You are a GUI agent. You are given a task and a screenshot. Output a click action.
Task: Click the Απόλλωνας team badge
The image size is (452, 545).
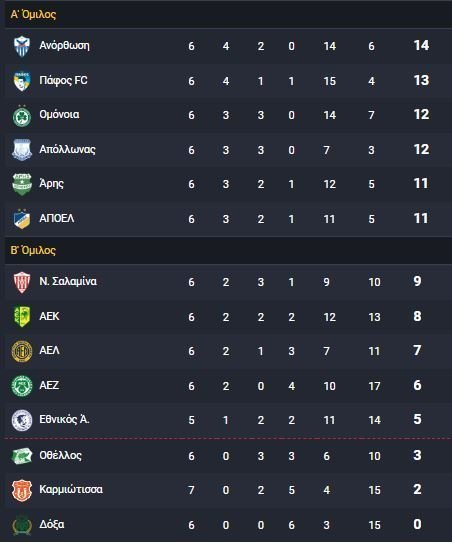[x=22, y=150]
